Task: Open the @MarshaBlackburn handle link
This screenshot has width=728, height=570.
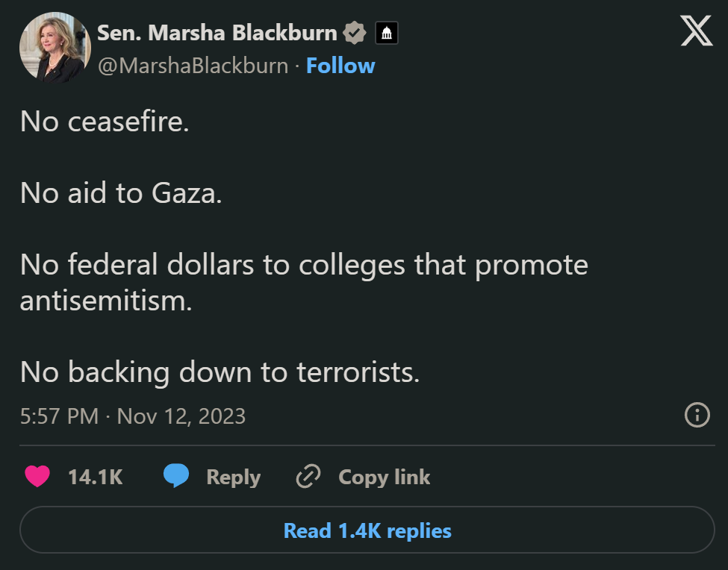Action: pos(193,66)
